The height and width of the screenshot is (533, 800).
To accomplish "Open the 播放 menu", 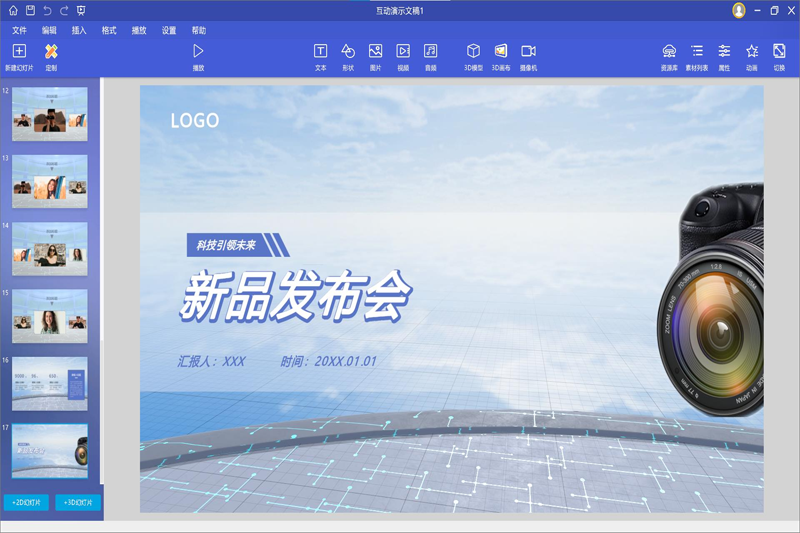I will pyautogui.click(x=139, y=30).
